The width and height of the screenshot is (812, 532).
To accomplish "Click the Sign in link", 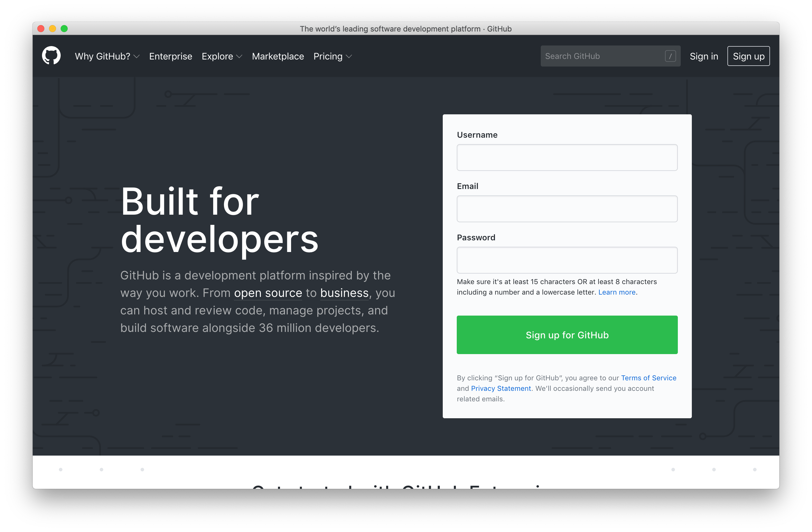I will coord(704,56).
